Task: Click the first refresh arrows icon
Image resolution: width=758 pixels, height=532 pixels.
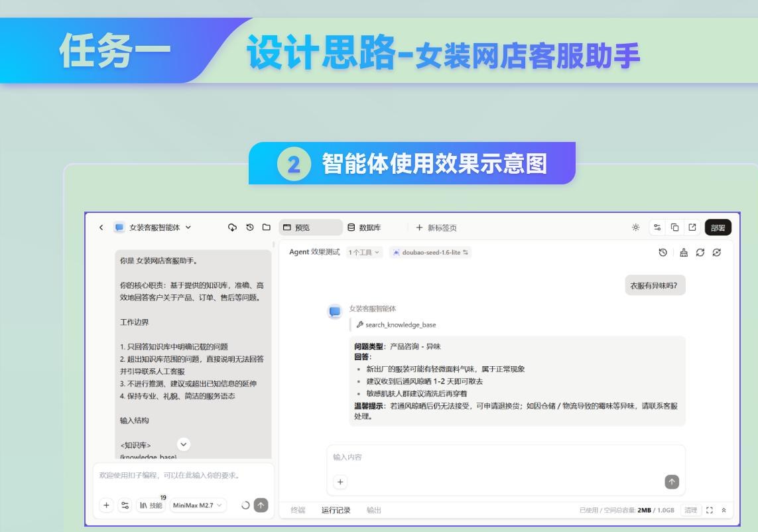Action: click(700, 253)
